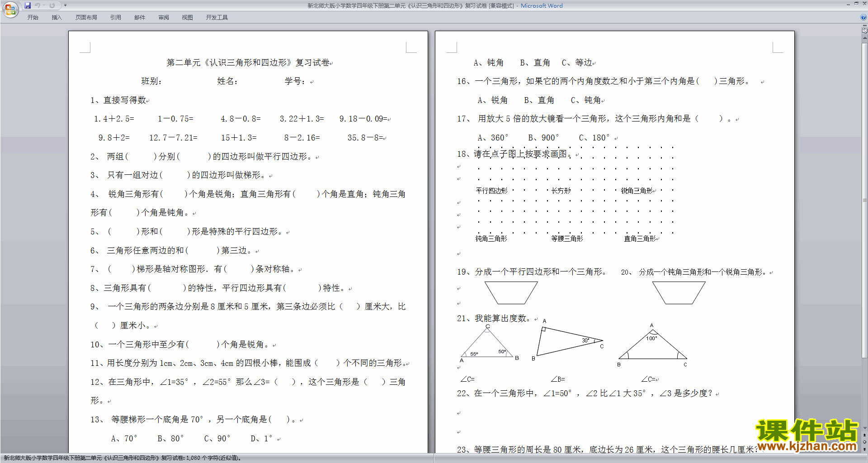Switch to the 引用 tab

(116, 18)
